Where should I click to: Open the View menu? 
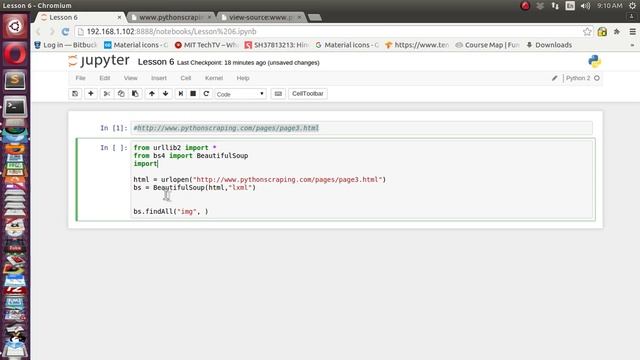[130, 78]
